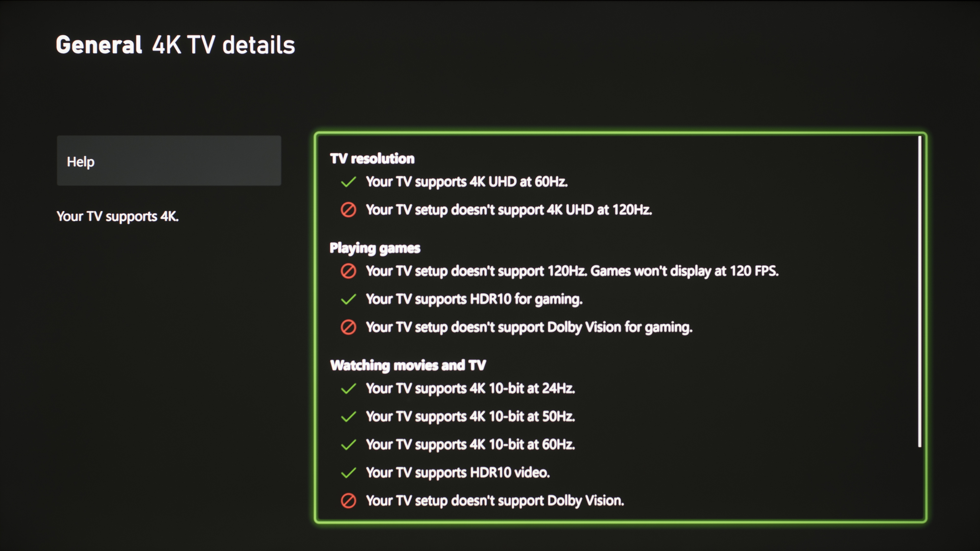Select the Help button
This screenshot has width=980, height=551.
(169, 161)
